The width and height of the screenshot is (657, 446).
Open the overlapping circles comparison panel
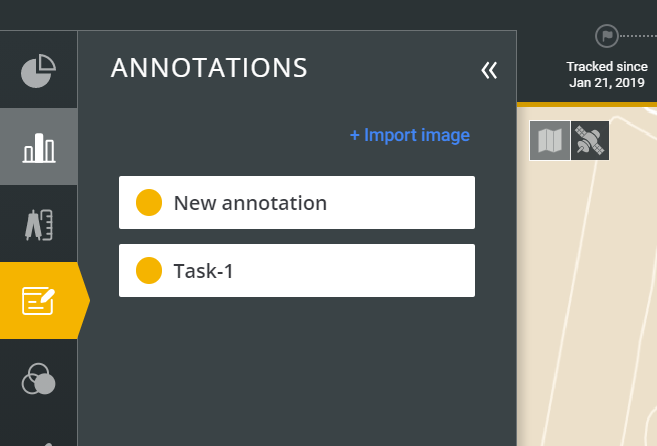point(39,379)
